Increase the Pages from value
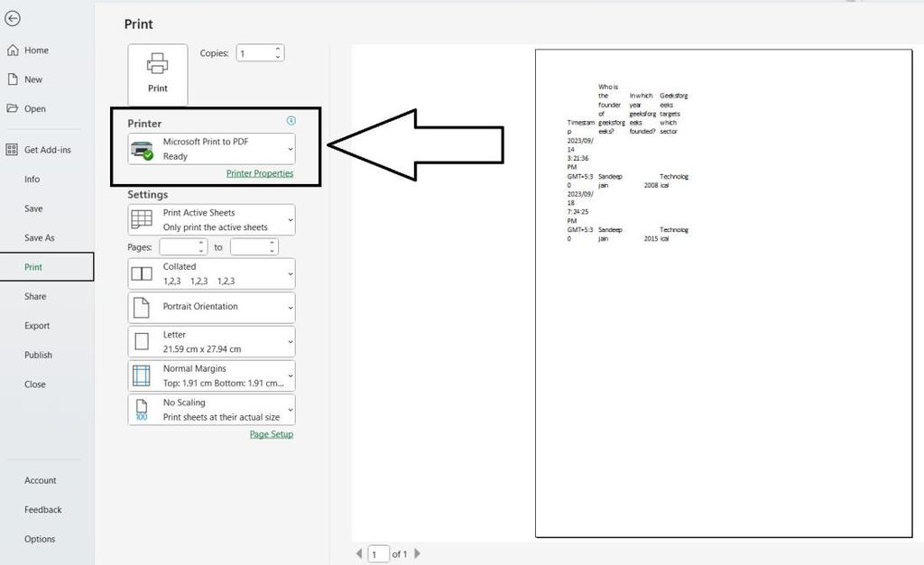This screenshot has height=565, width=924. point(201,244)
